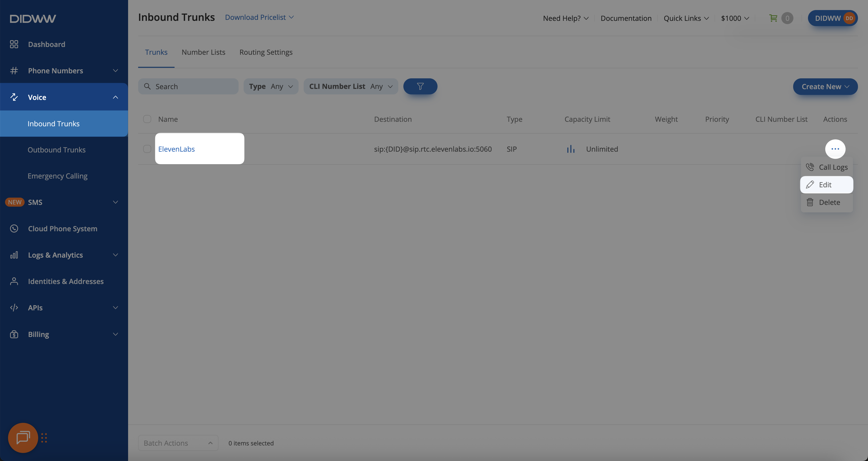The image size is (868, 461).
Task: Check the ElevenLabs row checkbox
Action: pos(147,149)
